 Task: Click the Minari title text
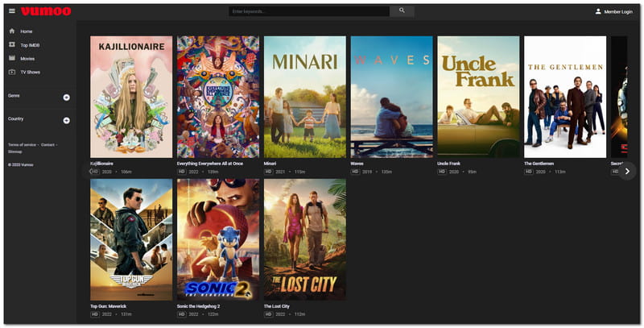click(270, 164)
